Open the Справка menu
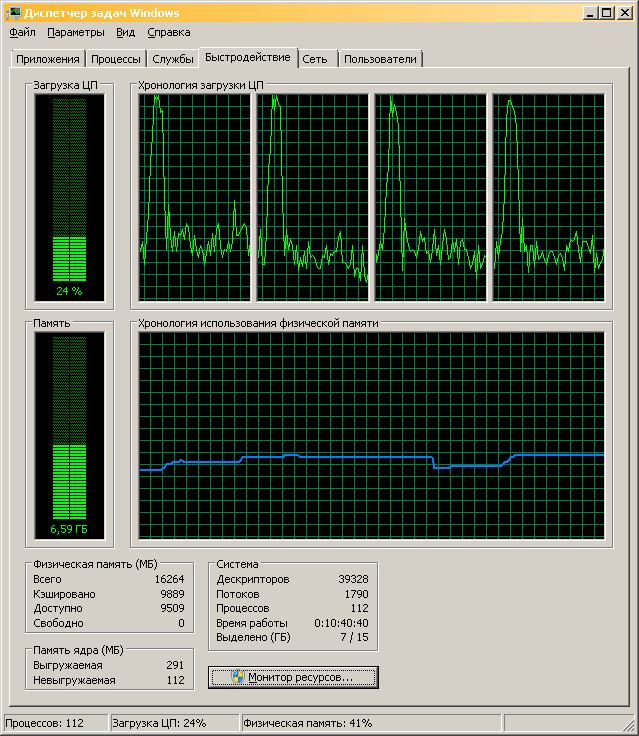Screen dimensions: 639x736 click(169, 32)
